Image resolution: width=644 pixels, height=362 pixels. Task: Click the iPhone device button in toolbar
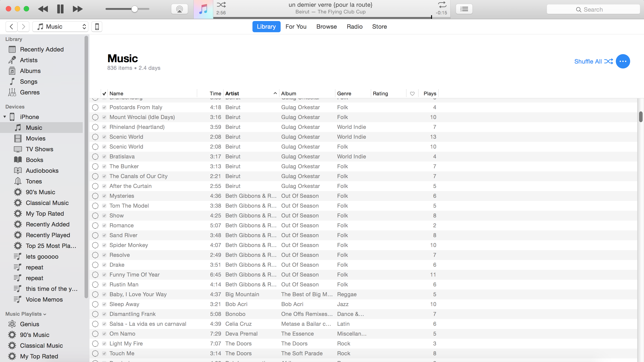[x=97, y=27]
